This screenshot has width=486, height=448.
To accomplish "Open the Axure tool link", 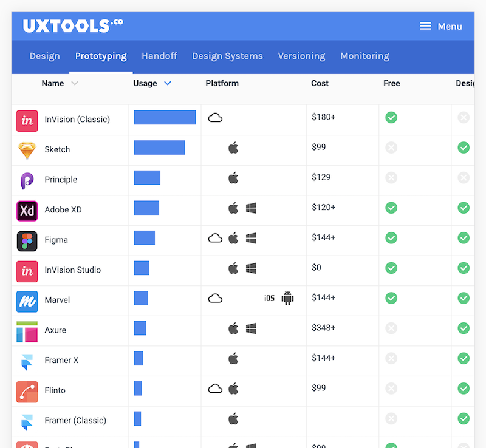I will (55, 330).
